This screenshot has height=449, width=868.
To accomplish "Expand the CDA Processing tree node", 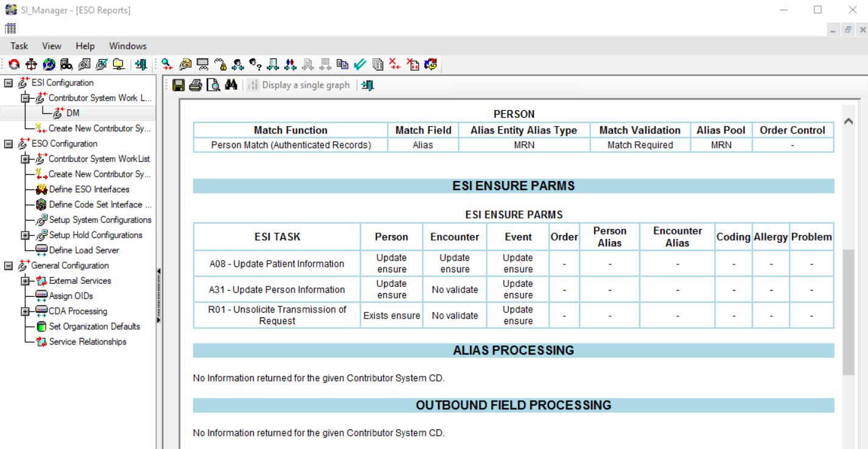I will point(25,311).
